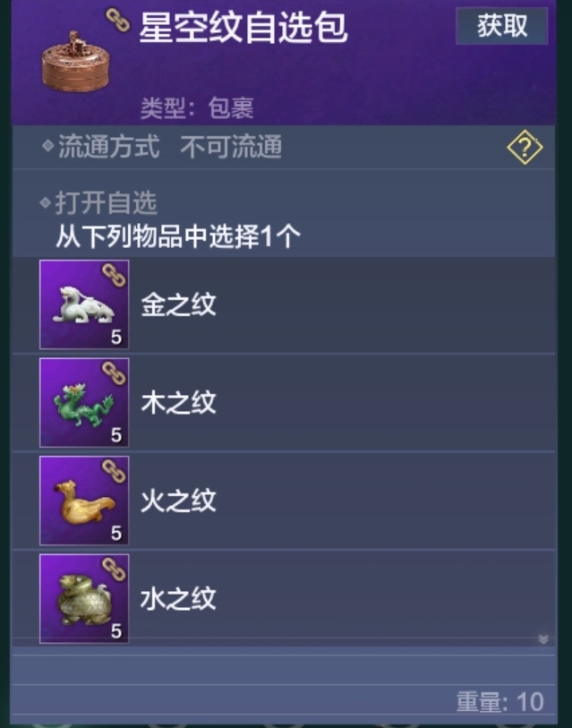Image resolution: width=572 pixels, height=728 pixels.
Task: Click the copper box item icon in the header
Action: pyautogui.click(x=76, y=61)
